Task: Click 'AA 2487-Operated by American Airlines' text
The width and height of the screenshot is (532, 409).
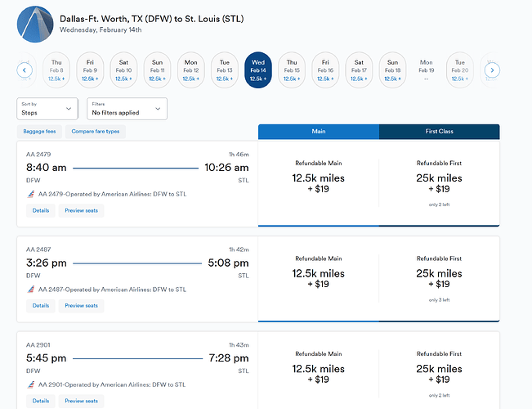Action: (x=112, y=290)
